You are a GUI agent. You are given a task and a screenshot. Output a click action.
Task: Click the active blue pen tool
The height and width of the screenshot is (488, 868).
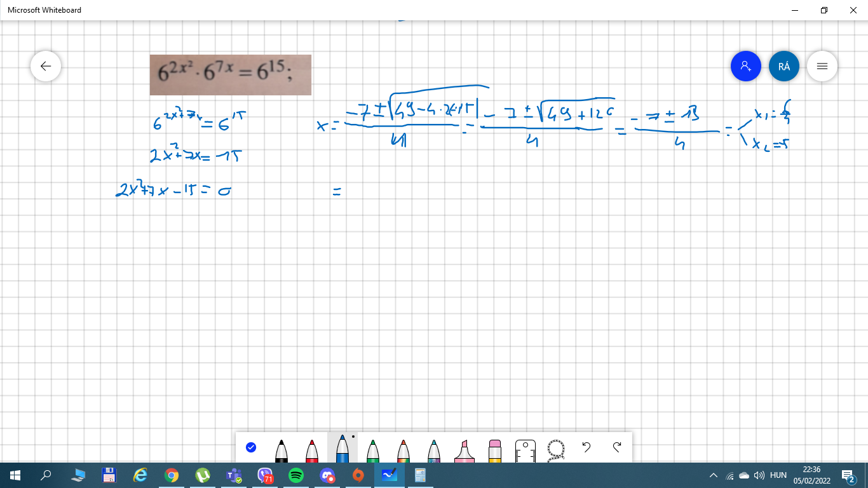[x=342, y=449]
